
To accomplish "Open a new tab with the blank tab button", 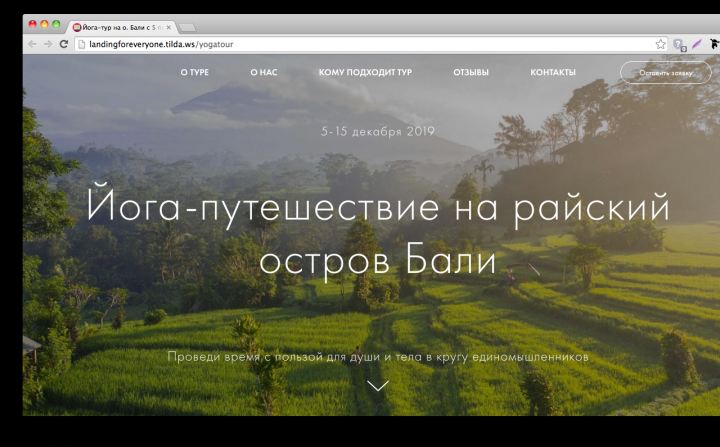I will 187,28.
